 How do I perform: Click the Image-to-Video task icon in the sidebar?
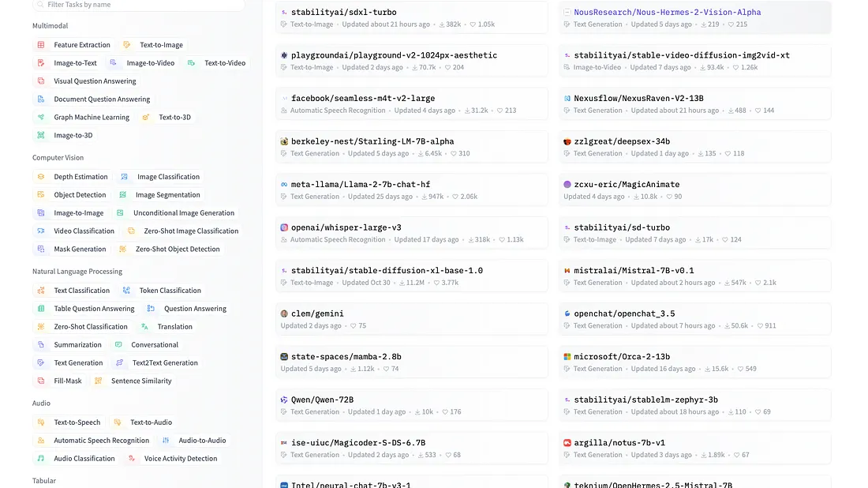[114, 63]
